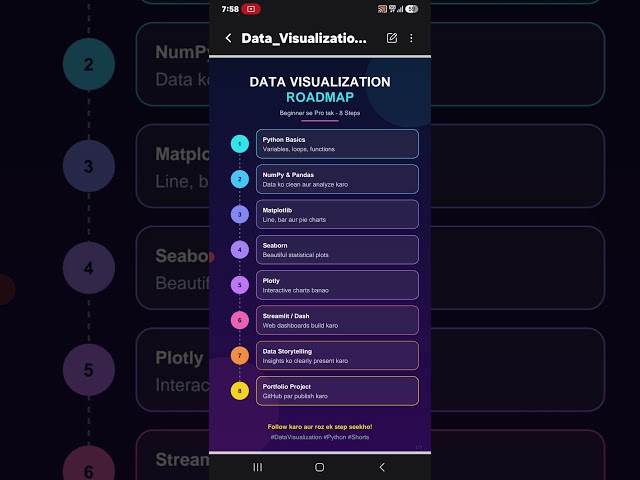Open the edit pencil icon in header
The height and width of the screenshot is (480, 640).
391,38
